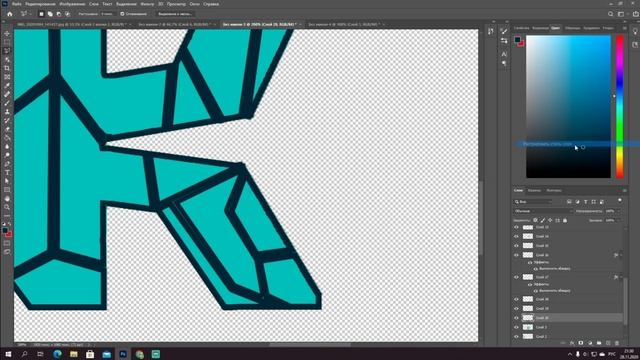Click the Create new layer icon
Viewport: 640px width, 360px height.
[x=608, y=343]
